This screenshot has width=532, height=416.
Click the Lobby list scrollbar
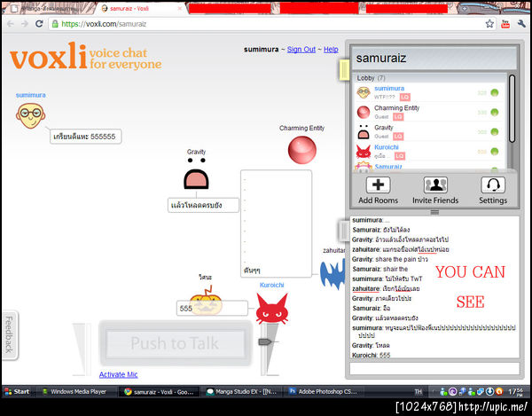tap(512, 108)
